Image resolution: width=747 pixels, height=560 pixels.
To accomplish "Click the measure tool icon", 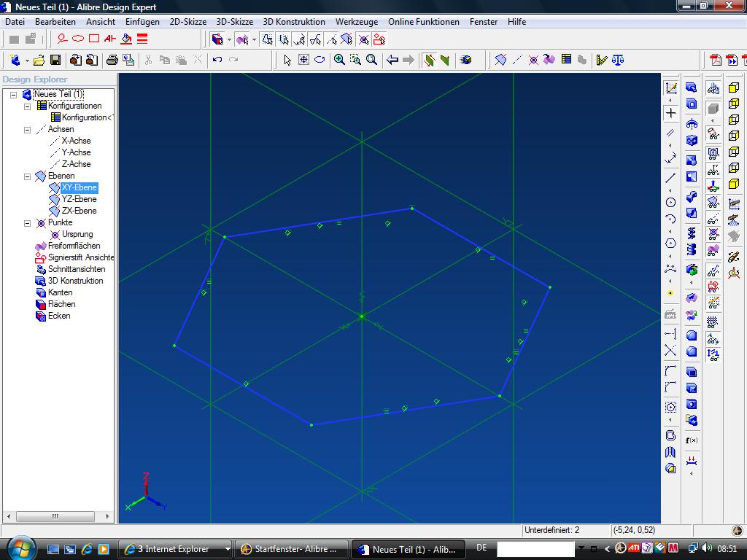I will point(602,60).
